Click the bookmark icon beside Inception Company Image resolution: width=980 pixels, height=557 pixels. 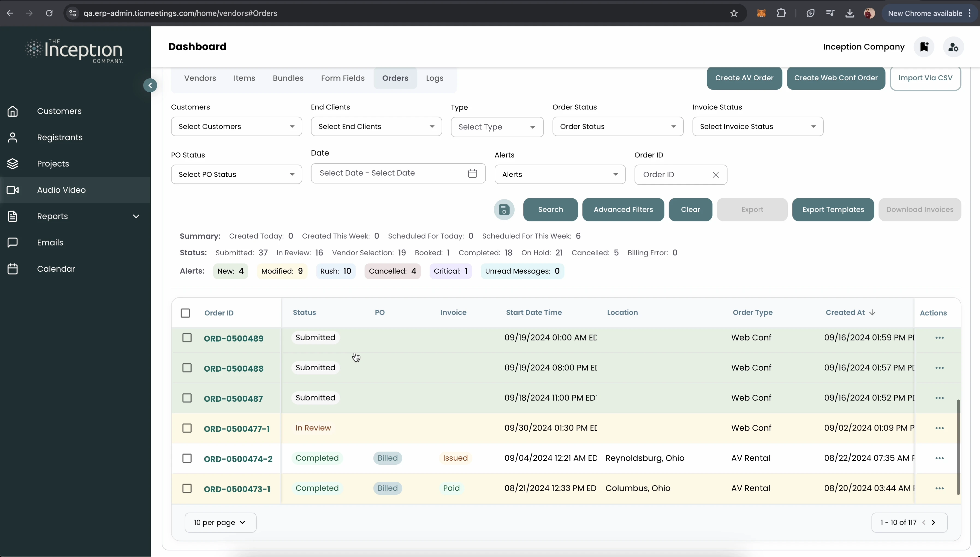click(924, 47)
